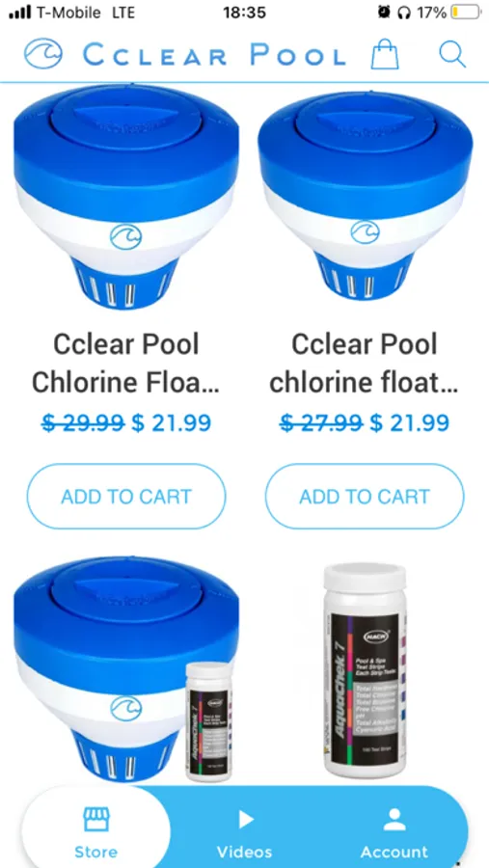The image size is (489, 868).
Task: Open AquaChek 7 test strips bottle image
Action: (x=365, y=671)
